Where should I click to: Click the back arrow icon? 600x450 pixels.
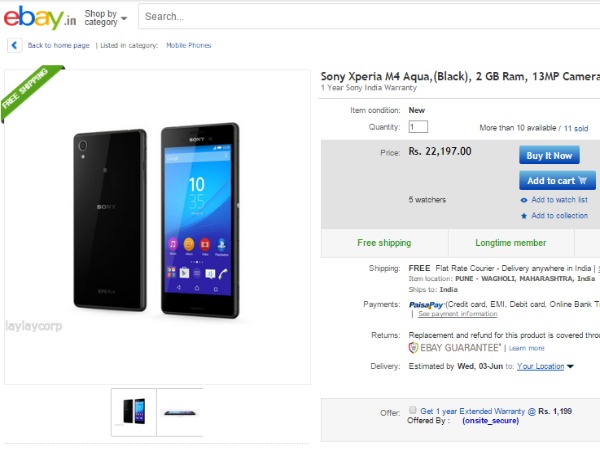[14, 45]
